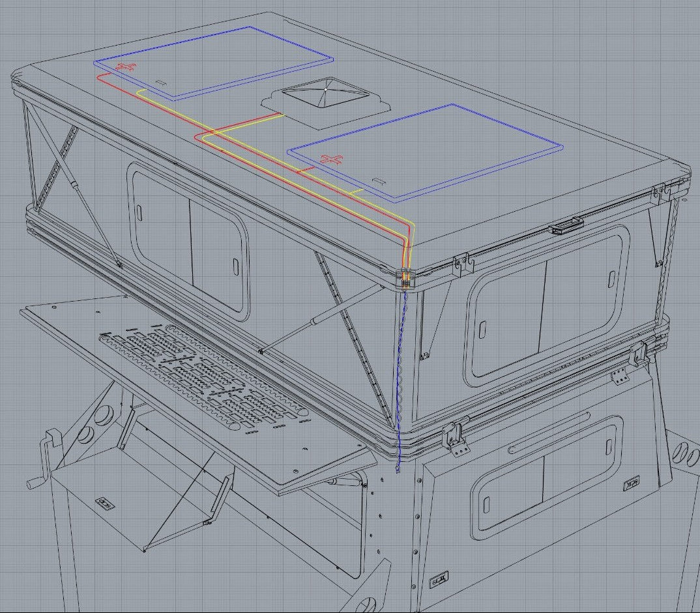This screenshot has width=700, height=613.
Task: Click the junction box at roof corner
Action: pos(405,279)
